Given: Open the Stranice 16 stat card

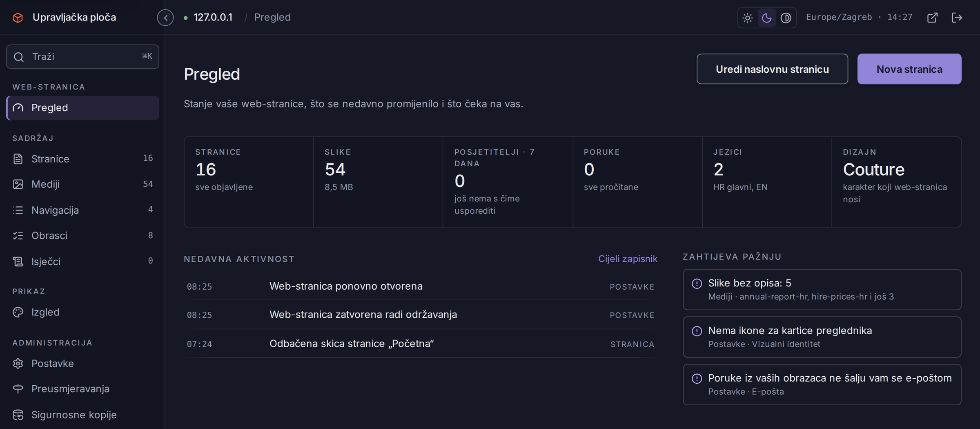Looking at the screenshot, I should tap(249, 182).
